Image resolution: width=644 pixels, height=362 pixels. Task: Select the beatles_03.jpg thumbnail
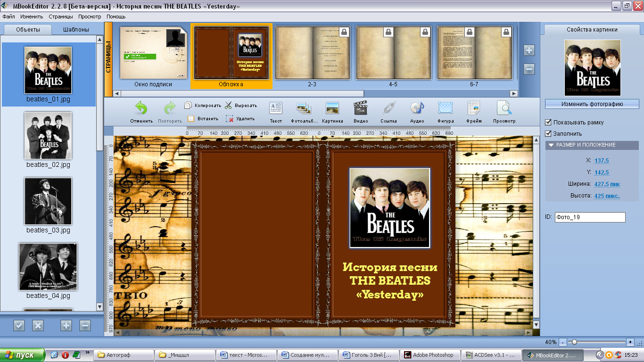pos(48,201)
